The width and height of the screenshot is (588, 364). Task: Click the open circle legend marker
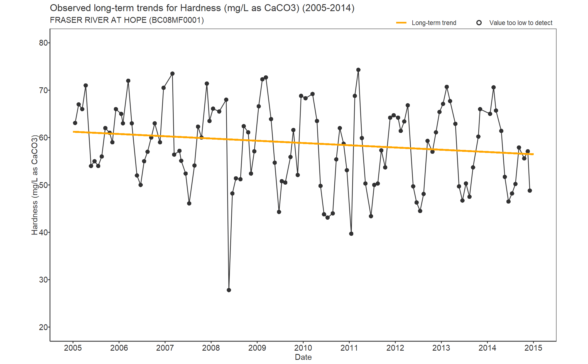(x=479, y=23)
